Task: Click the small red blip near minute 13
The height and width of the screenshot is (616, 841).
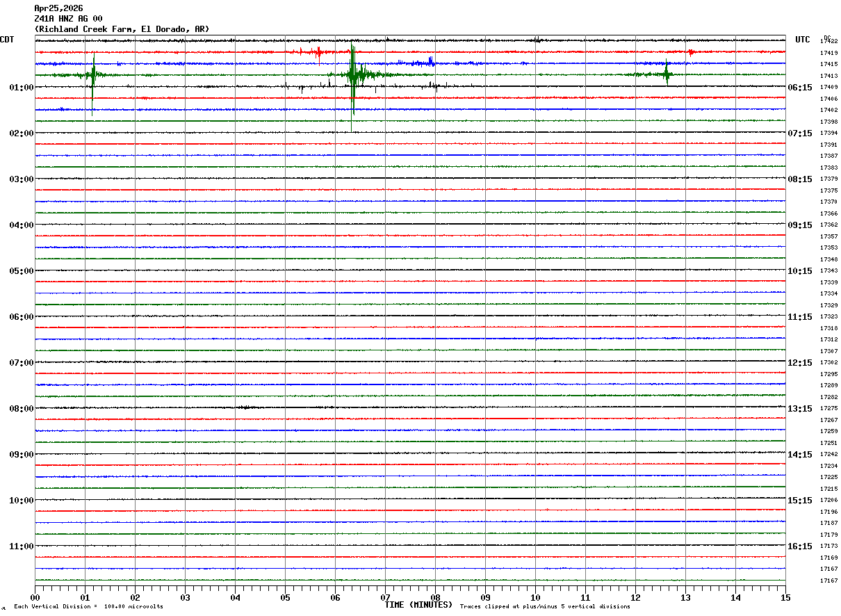Action: click(690, 52)
